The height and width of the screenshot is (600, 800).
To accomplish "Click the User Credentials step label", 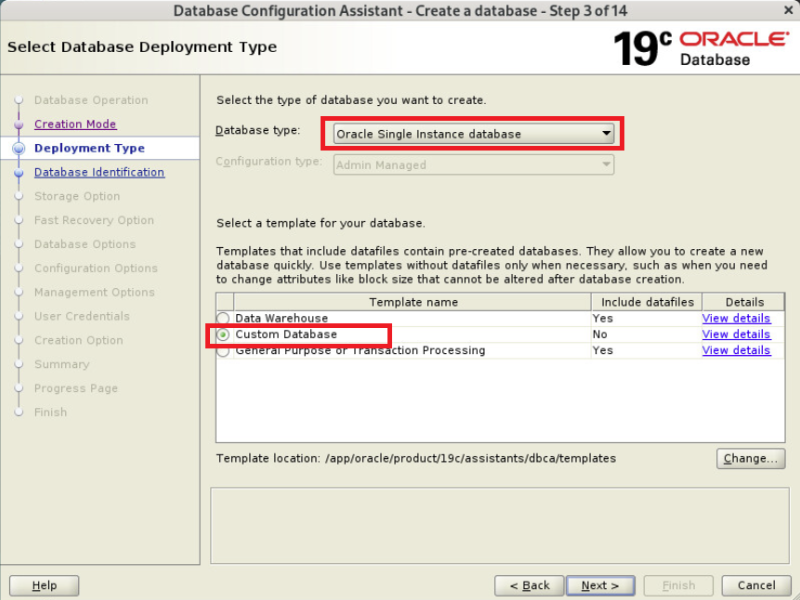I will tap(82, 316).
